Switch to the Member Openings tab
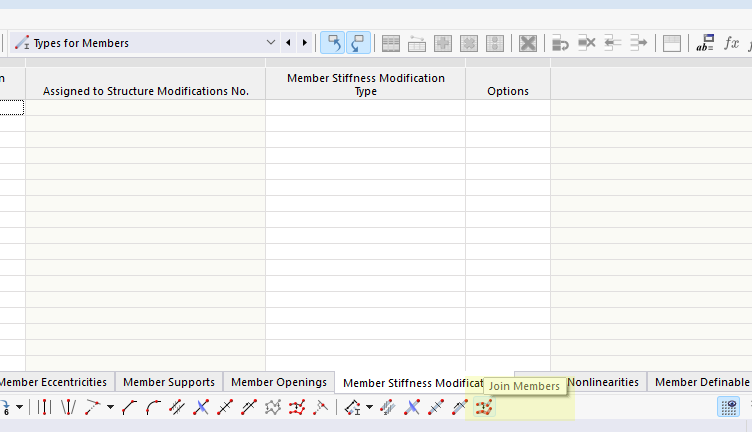The height and width of the screenshot is (432, 752). tap(279, 382)
